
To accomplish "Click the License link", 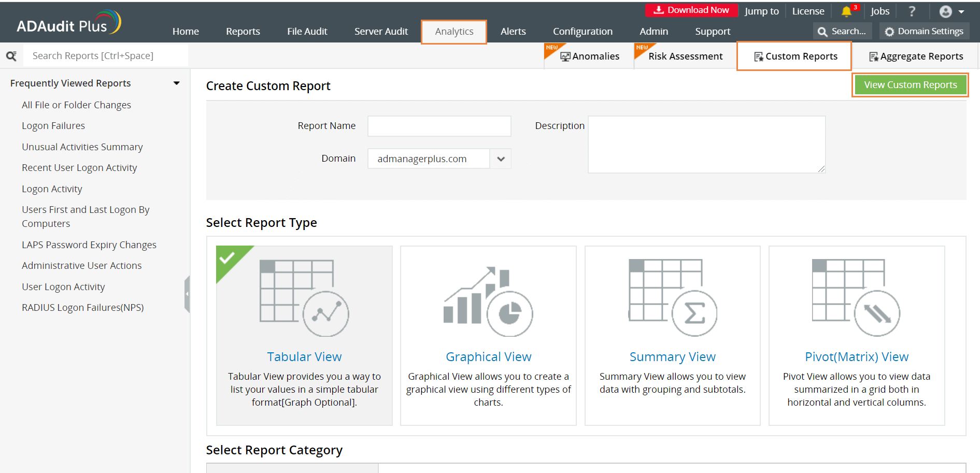I will point(808,11).
